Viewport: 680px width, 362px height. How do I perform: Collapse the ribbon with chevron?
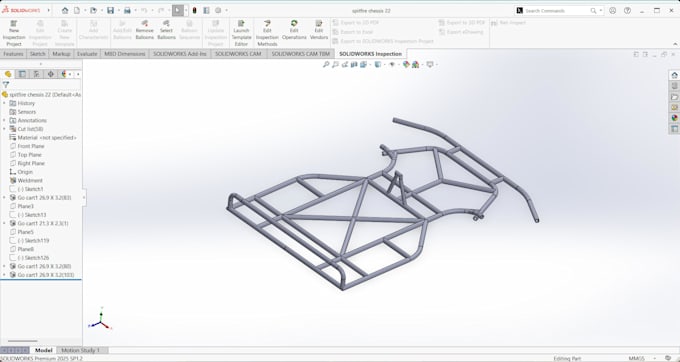(675, 44)
